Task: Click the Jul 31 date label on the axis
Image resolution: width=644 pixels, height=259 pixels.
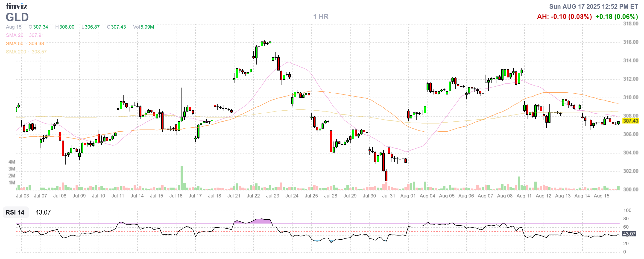Action: click(389, 196)
